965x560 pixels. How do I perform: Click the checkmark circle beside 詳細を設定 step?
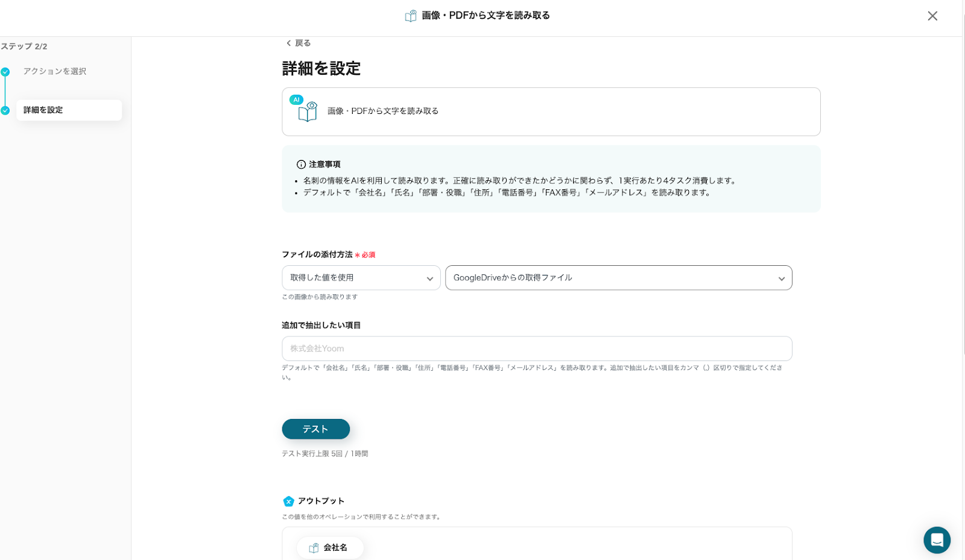(x=5, y=110)
